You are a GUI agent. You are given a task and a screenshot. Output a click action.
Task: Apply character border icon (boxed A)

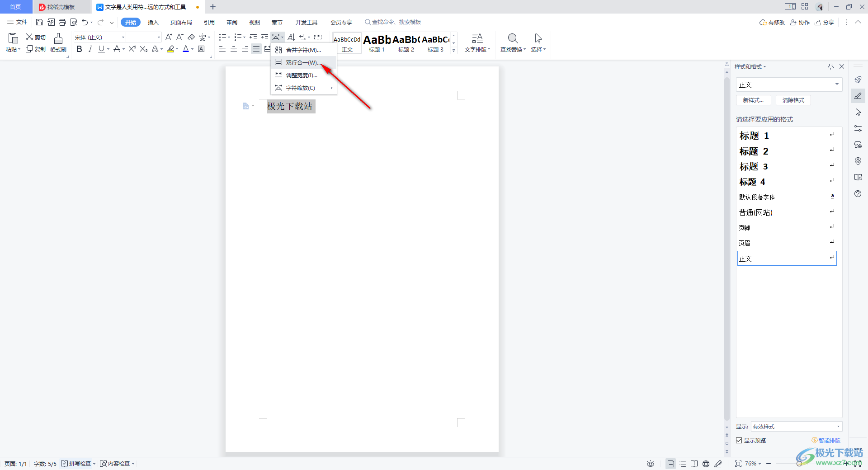(201, 49)
